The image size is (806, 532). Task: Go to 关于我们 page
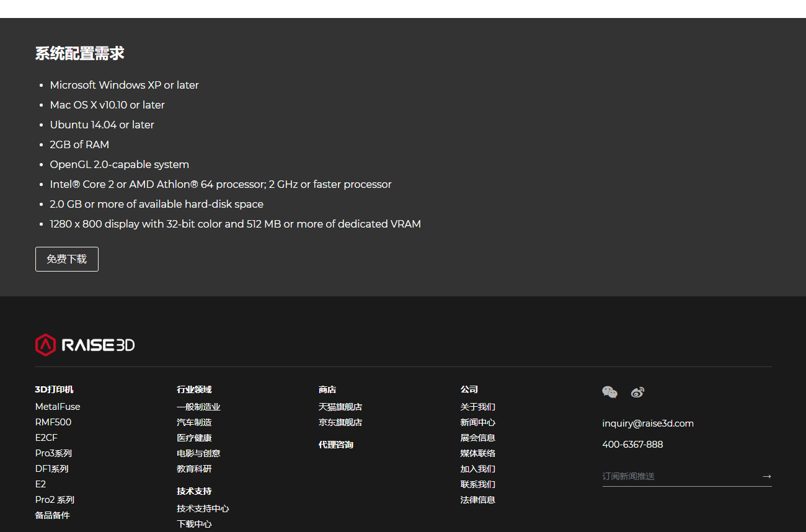(477, 407)
